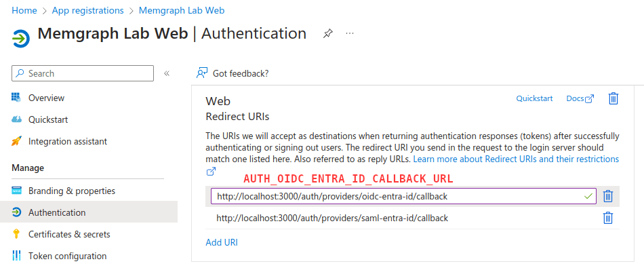Pin the Memgraph Lab Web page

pyautogui.click(x=327, y=34)
